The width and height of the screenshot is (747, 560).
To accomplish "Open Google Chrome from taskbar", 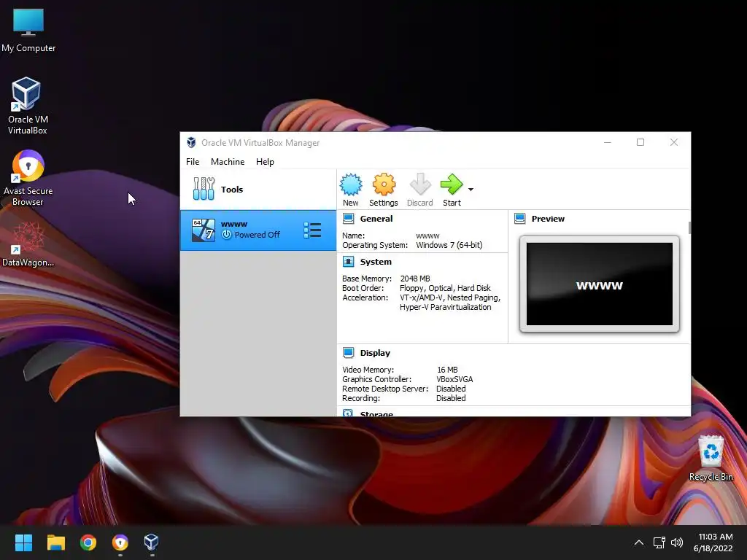I will (x=88, y=542).
